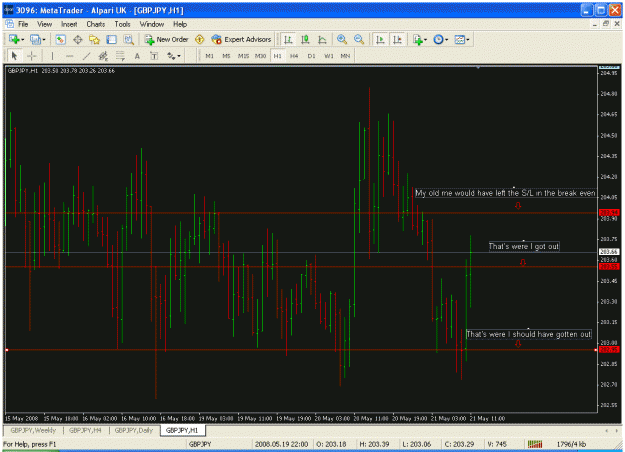Toggle the Data Window crosshair-circle icon
This screenshot has width=625, height=452.
coord(78,39)
